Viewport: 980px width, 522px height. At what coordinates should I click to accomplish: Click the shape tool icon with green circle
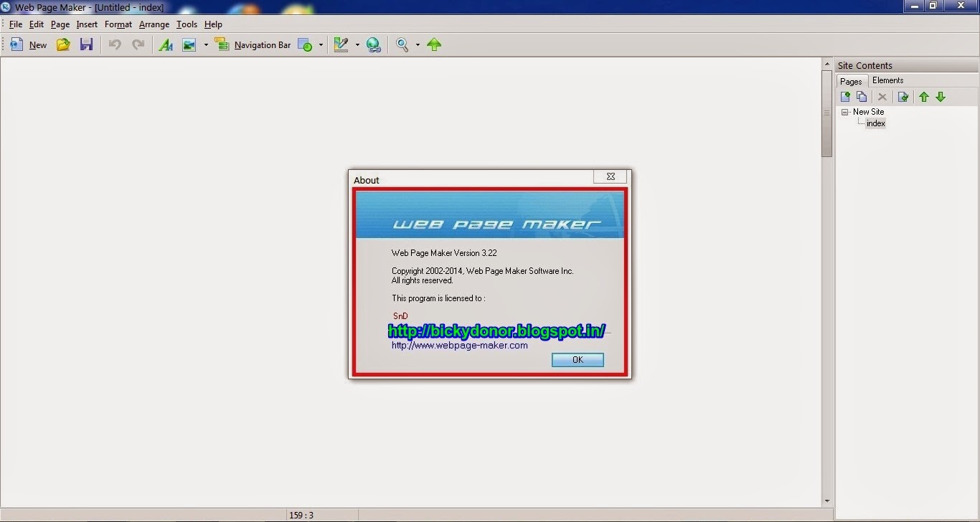pos(305,45)
